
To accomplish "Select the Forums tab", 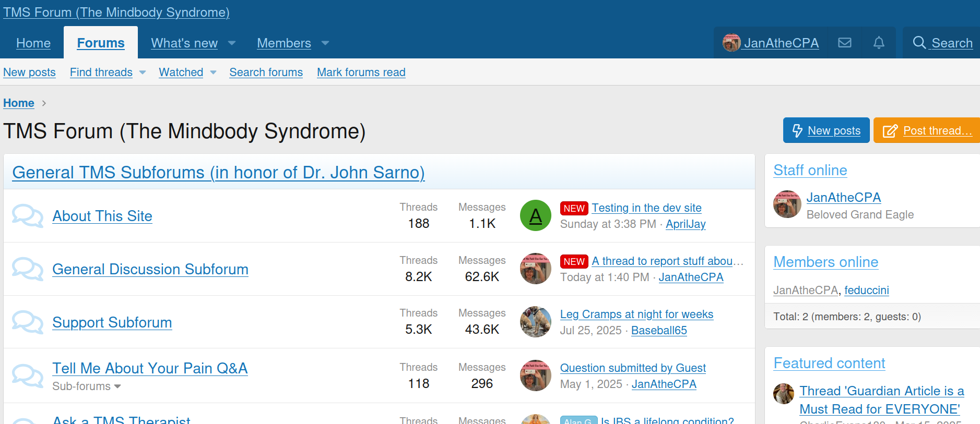I will click(101, 43).
